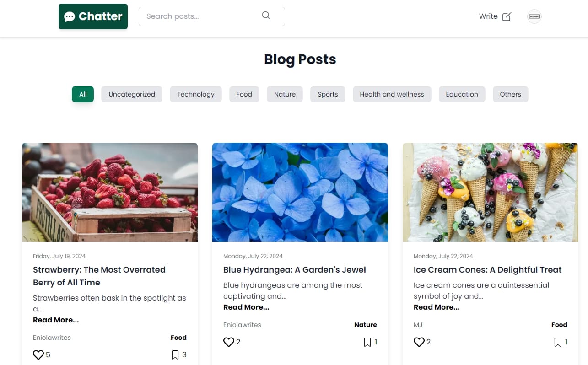Like the Blue Hydrangea post
588x365 pixels.
tap(229, 342)
